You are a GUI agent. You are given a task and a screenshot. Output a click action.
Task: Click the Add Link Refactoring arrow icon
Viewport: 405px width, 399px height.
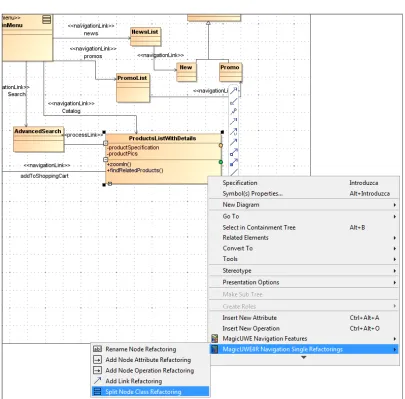pos(97,381)
